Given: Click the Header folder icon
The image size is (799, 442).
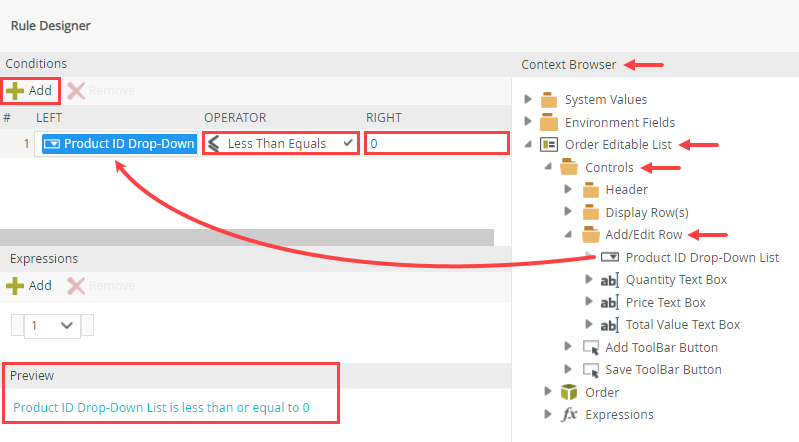Looking at the screenshot, I should [x=590, y=190].
